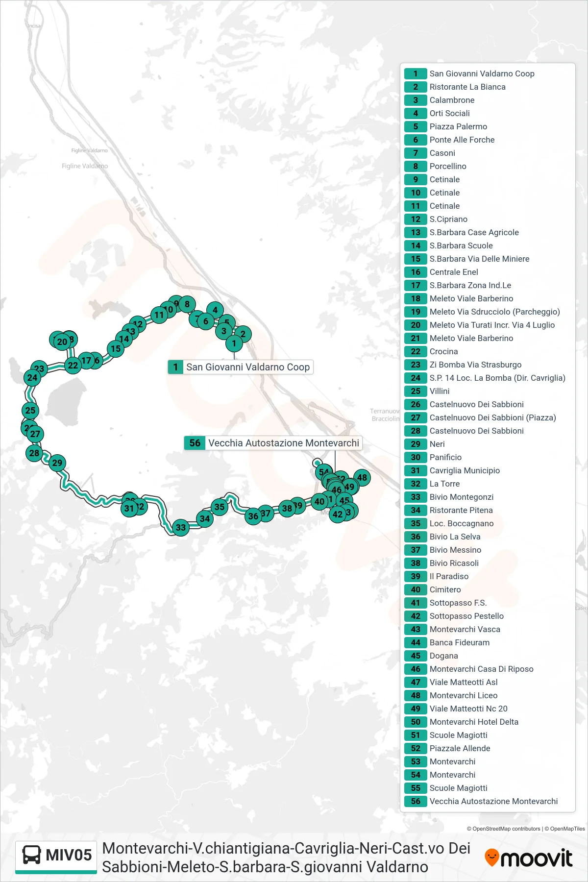Image resolution: width=588 pixels, height=882 pixels.
Task: Click stop marker 34 on the map
Action: click(x=205, y=518)
